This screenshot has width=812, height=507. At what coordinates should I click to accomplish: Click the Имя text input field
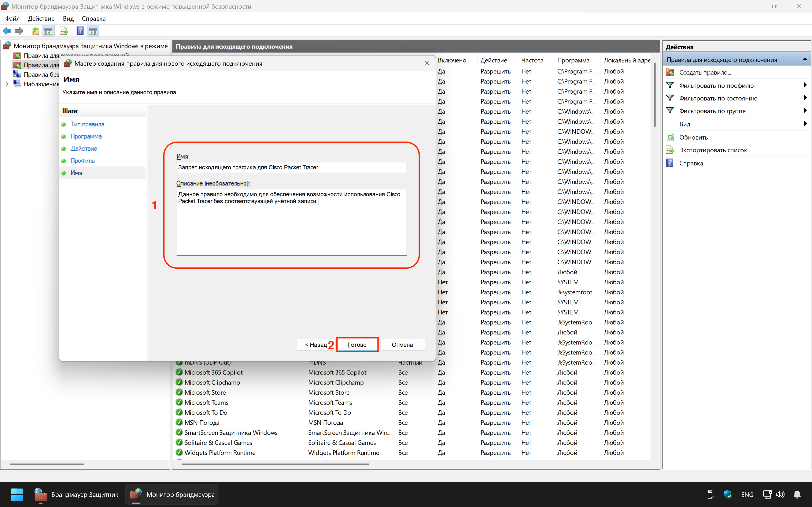coord(291,167)
